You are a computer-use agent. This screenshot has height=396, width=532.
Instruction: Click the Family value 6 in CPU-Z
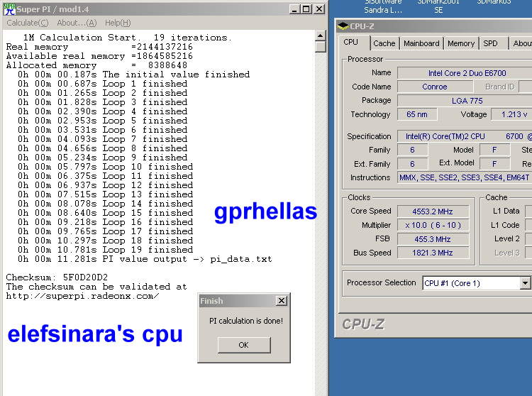(x=412, y=150)
